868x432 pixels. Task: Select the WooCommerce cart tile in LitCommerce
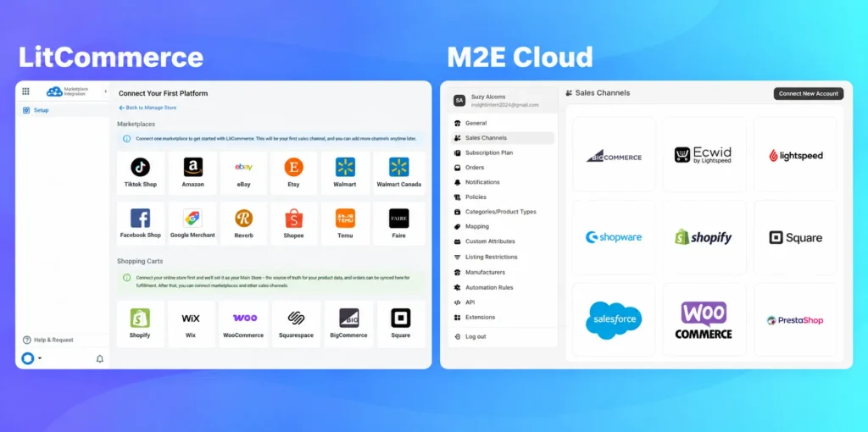tap(243, 324)
